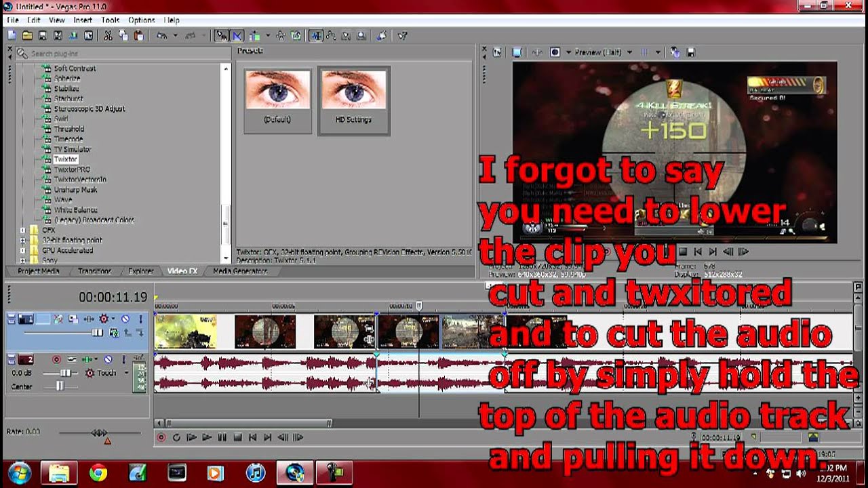Expand the OFX folder
Screen dimensions: 868x488
23,230
